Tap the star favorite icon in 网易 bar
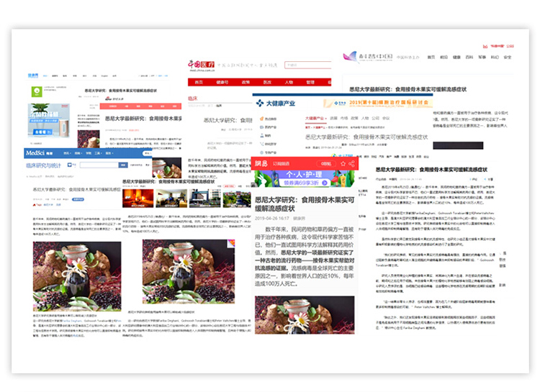Viewport: 540px width, 392px height. (343, 163)
